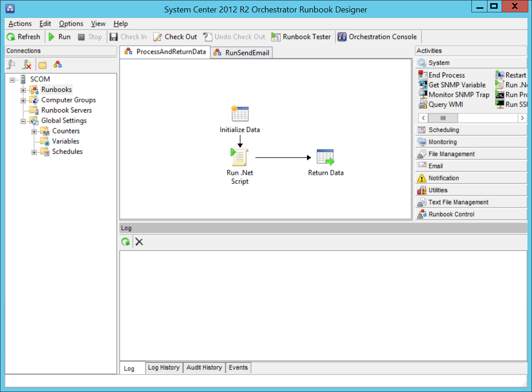Select Runbooks in the Connections tree
532x392 pixels.
pyautogui.click(x=56, y=90)
